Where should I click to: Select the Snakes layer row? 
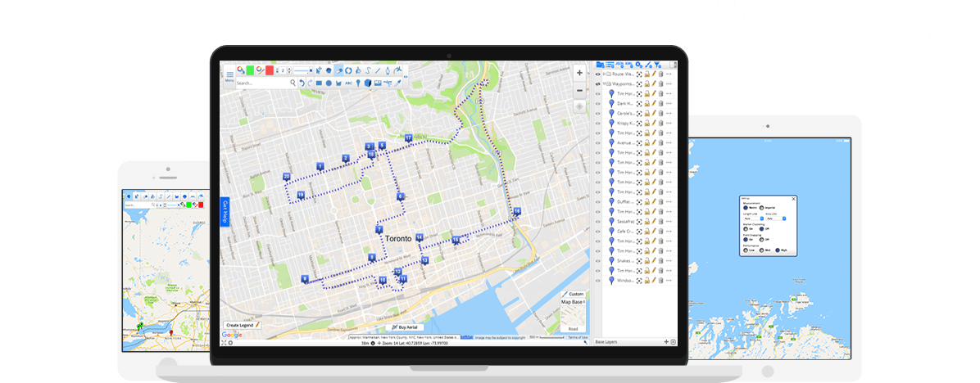635,261
